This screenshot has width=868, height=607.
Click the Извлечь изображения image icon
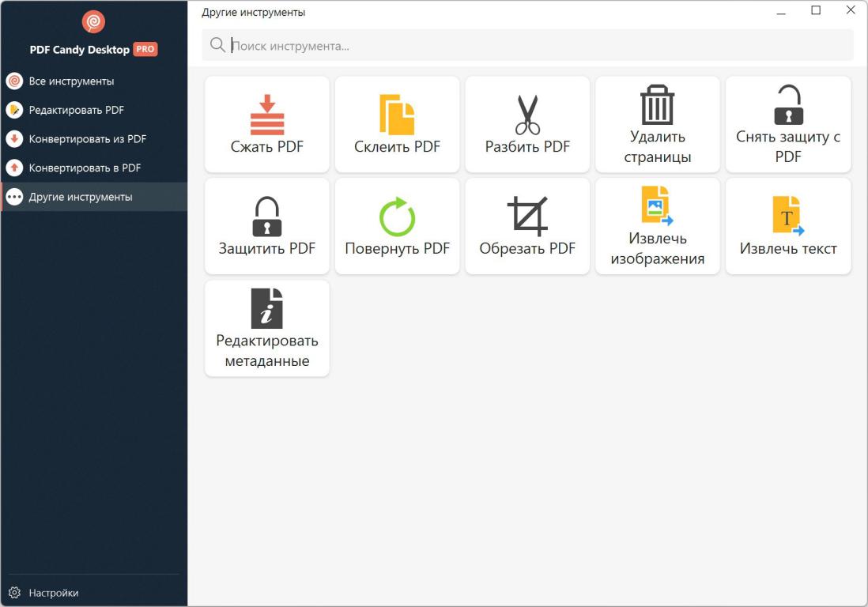coord(657,205)
